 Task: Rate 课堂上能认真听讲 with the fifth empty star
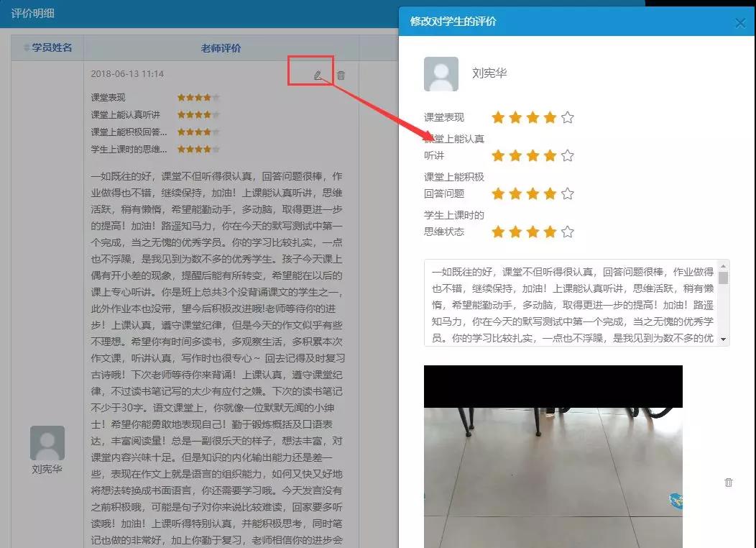pos(568,155)
